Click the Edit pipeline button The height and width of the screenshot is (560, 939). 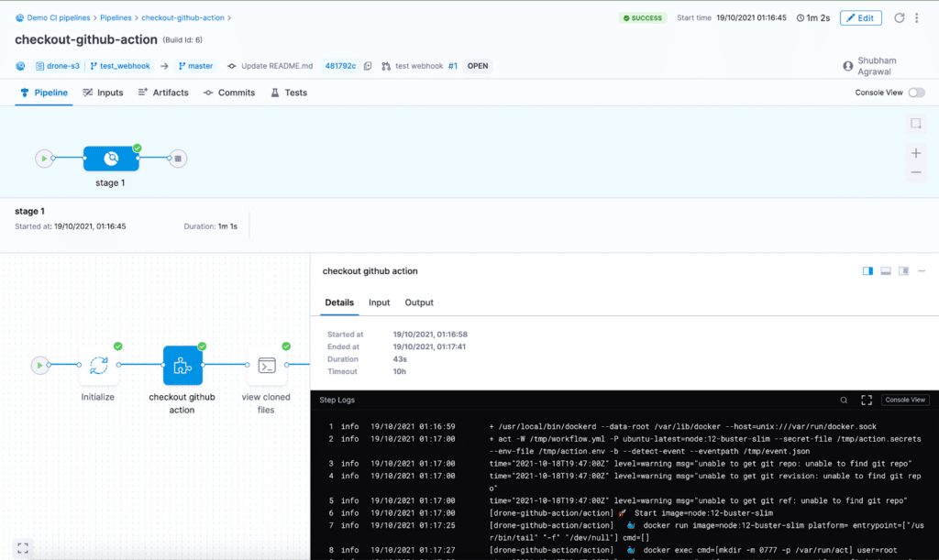860,17
